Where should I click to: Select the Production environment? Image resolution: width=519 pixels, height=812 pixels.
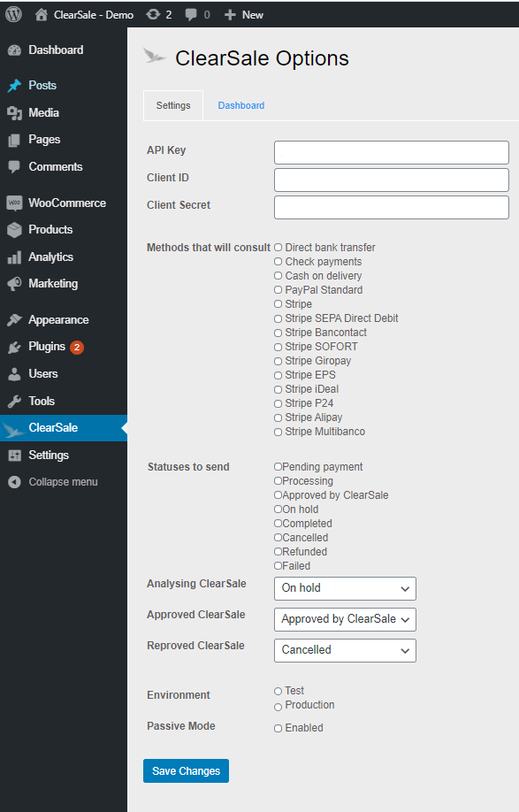click(278, 707)
